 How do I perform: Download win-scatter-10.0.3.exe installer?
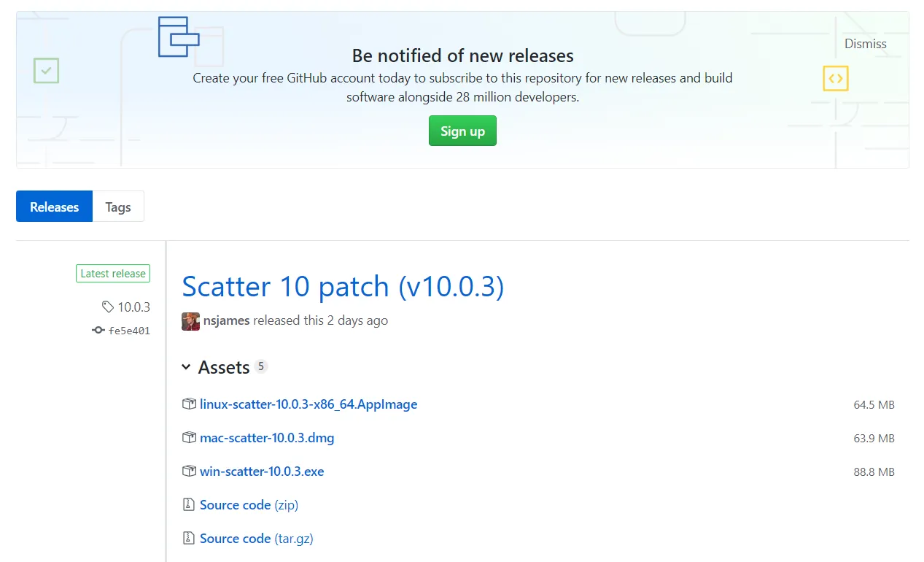[262, 471]
